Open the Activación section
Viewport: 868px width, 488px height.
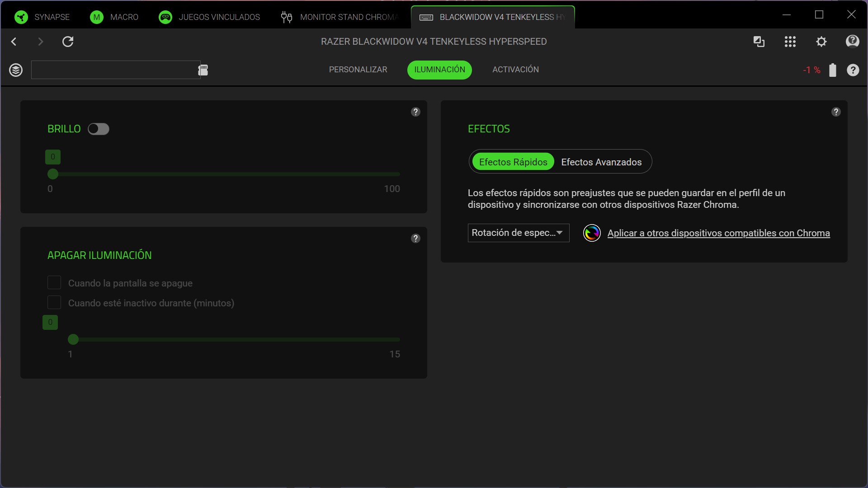[515, 70]
